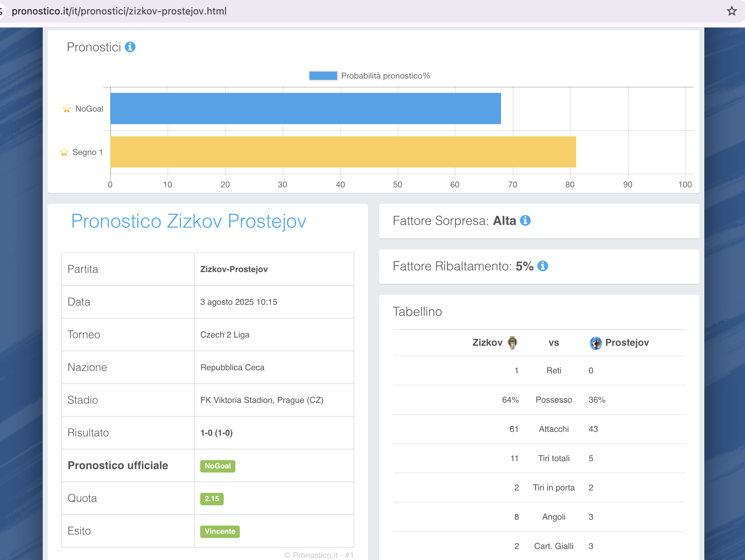Click the Vincente result badge
745x560 pixels.
click(x=220, y=531)
